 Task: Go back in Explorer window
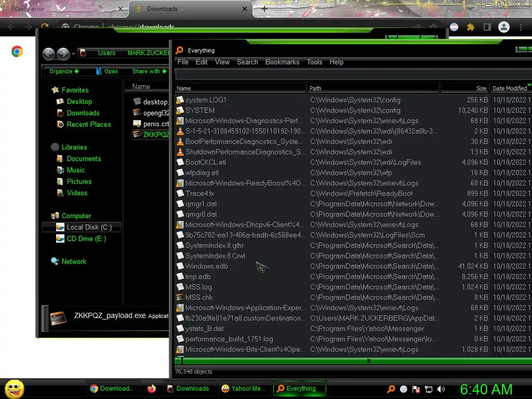click(48, 54)
